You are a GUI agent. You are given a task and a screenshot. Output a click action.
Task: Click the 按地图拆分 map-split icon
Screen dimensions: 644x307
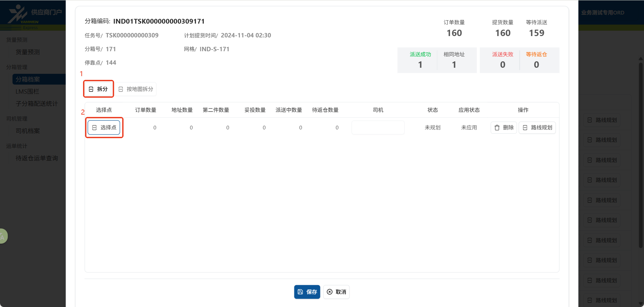(120, 89)
